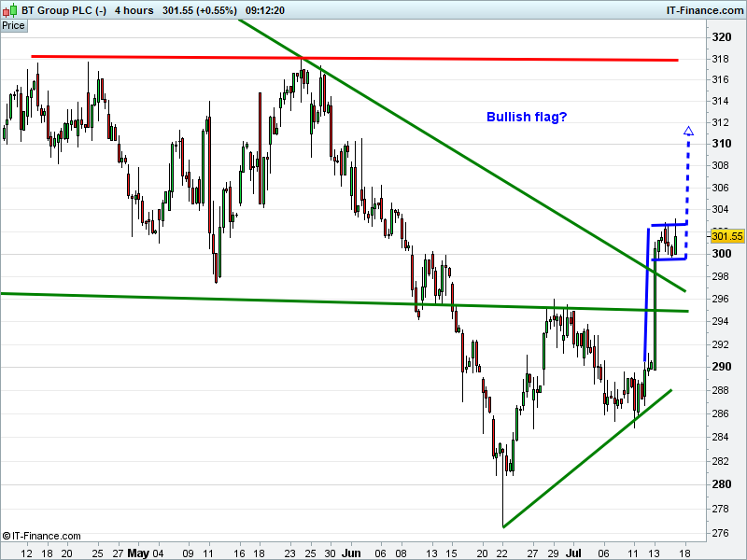
Task: Click the 280 price axis label
Action: [721, 483]
